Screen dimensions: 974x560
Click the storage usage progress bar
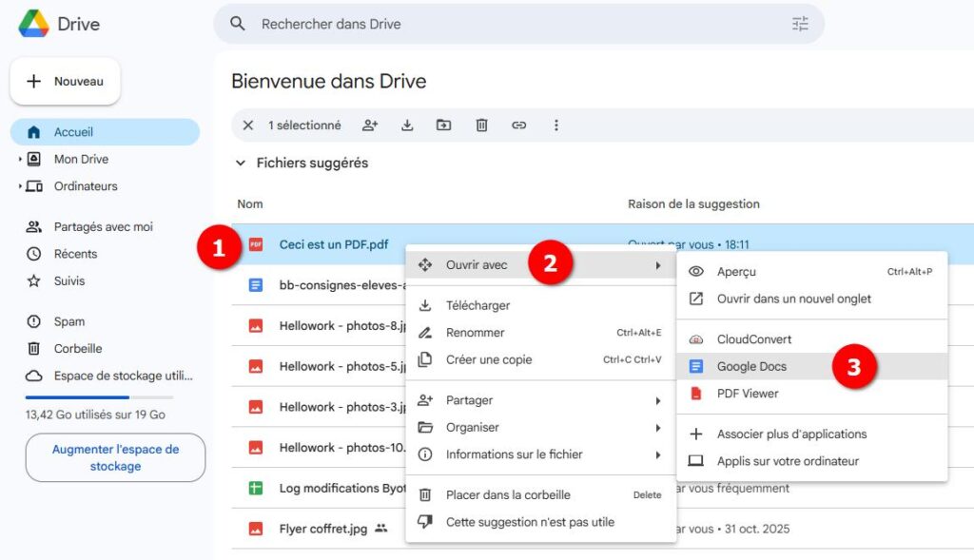click(99, 397)
